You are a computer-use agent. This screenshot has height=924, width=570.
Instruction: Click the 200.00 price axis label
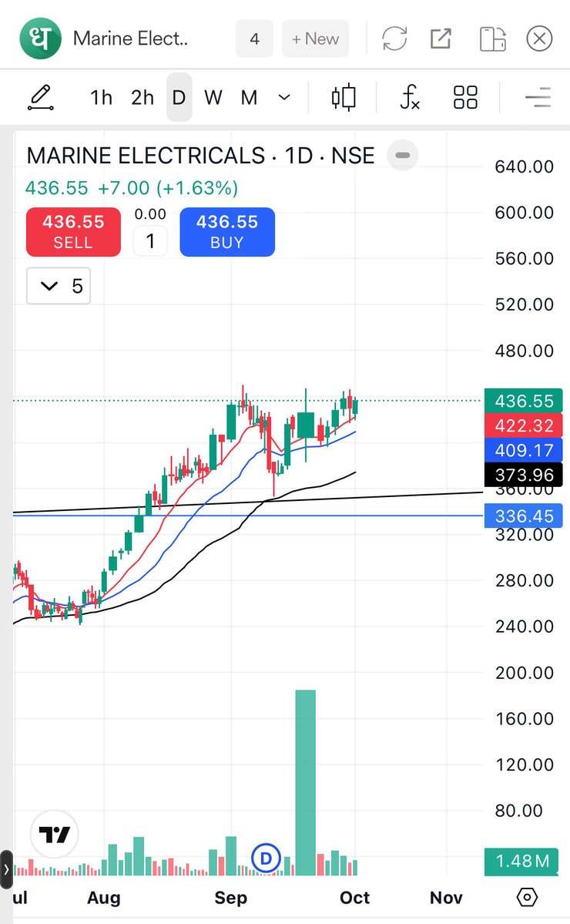click(x=524, y=673)
